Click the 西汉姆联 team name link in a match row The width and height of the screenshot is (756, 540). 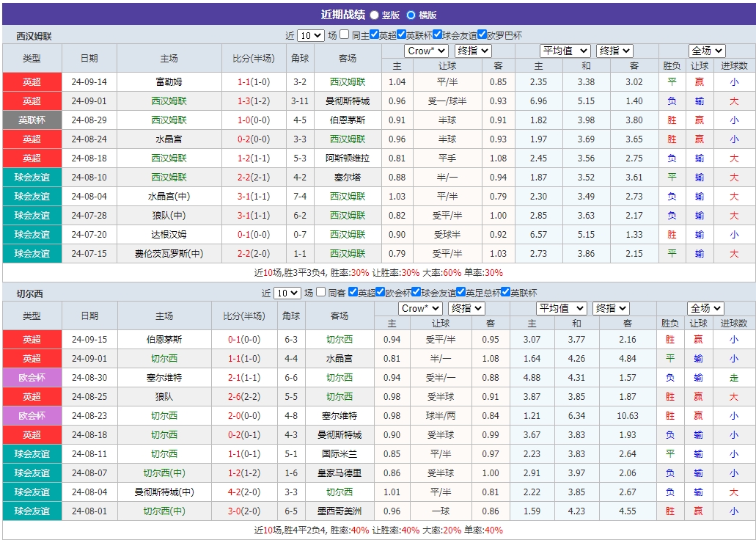(347, 81)
